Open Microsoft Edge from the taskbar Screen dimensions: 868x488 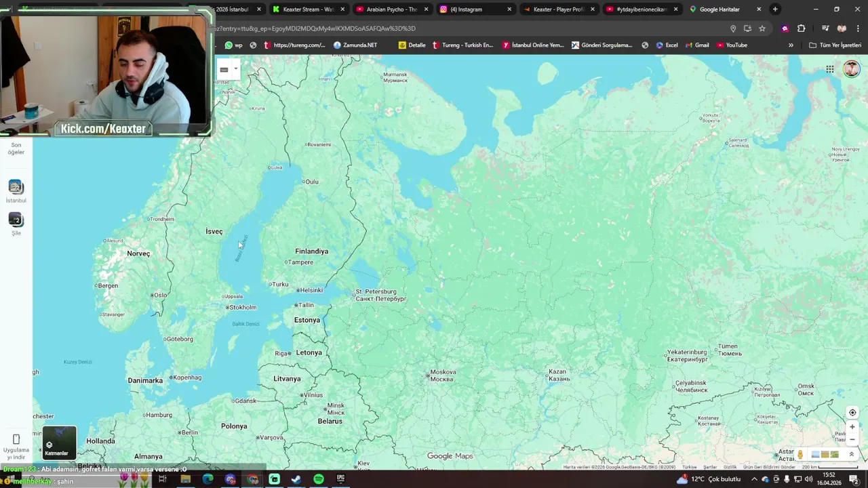(x=208, y=479)
